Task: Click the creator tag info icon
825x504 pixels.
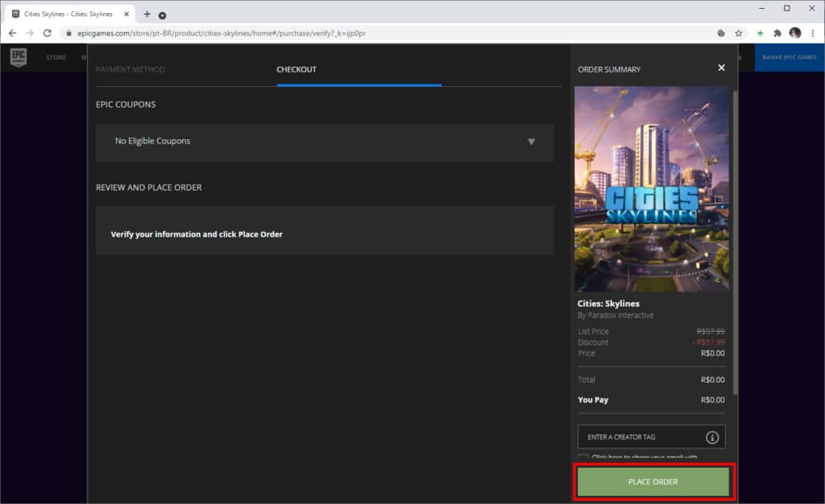Action: point(712,437)
